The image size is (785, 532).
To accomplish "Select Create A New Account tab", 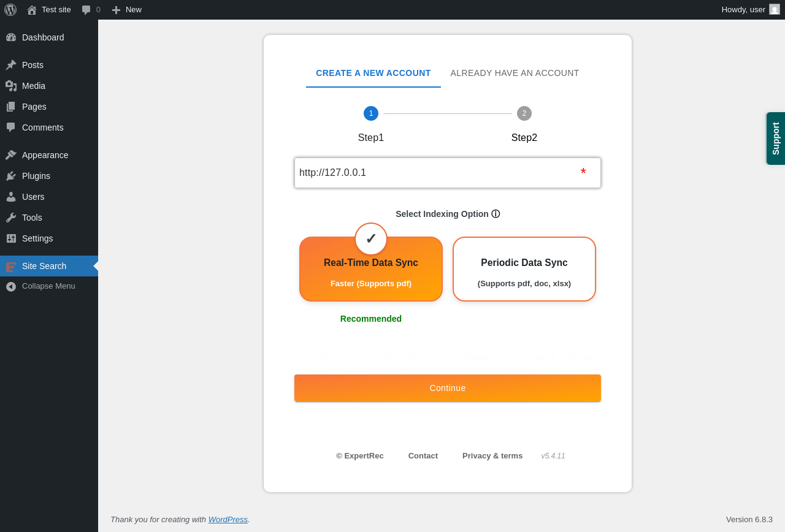I will click(x=373, y=73).
